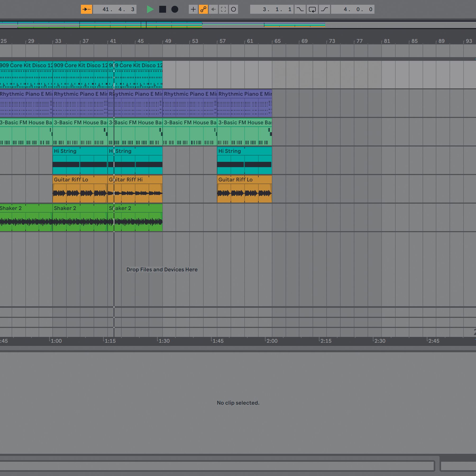Toggle the Punch-In switch
The width and height of the screenshot is (476, 476).
pos(300,9)
